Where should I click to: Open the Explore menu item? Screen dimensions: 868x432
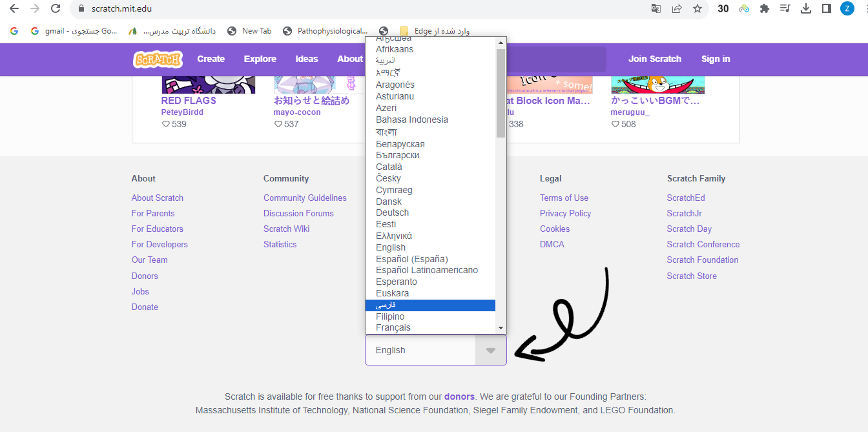pos(260,59)
